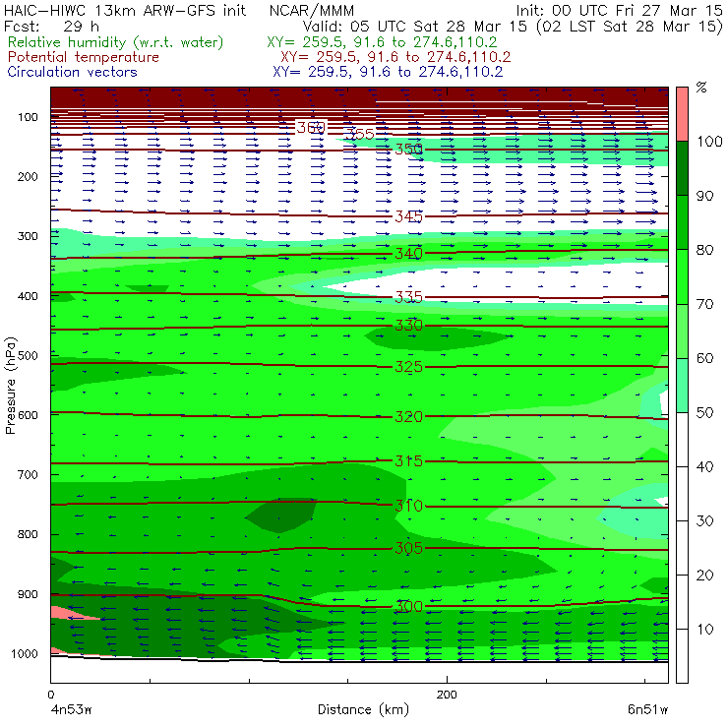Viewport: 728px width, 728px height.
Task: Click the darkest green 90-100% colorbar swatch
Action: (x=682, y=168)
